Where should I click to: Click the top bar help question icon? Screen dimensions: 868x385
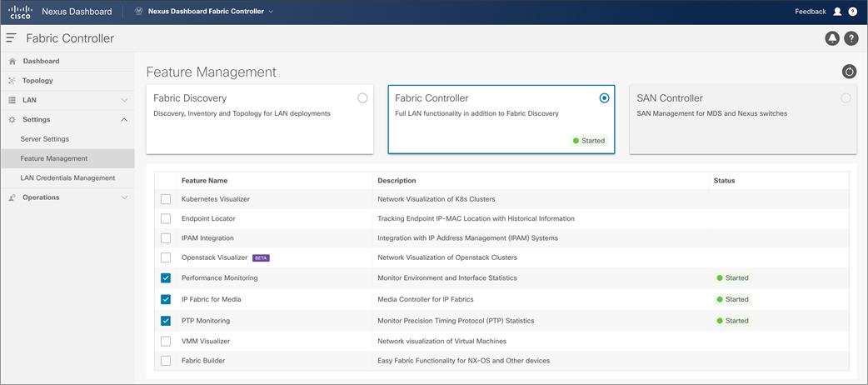coord(852,12)
